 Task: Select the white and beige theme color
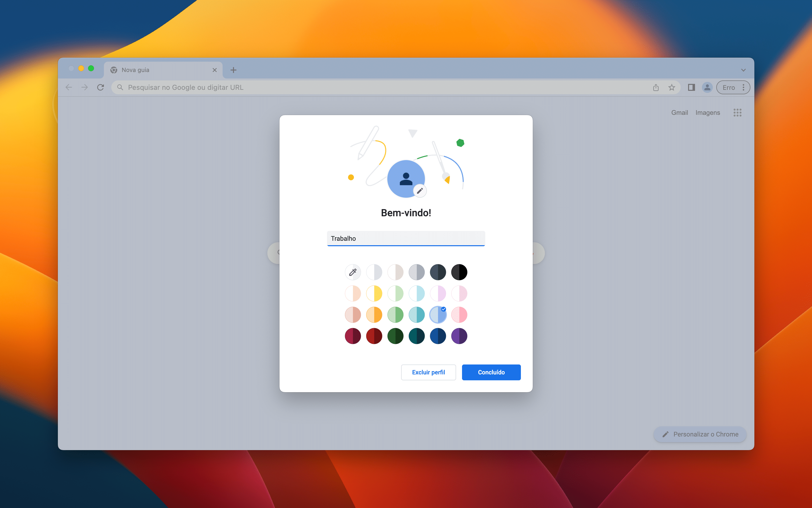[x=395, y=272]
